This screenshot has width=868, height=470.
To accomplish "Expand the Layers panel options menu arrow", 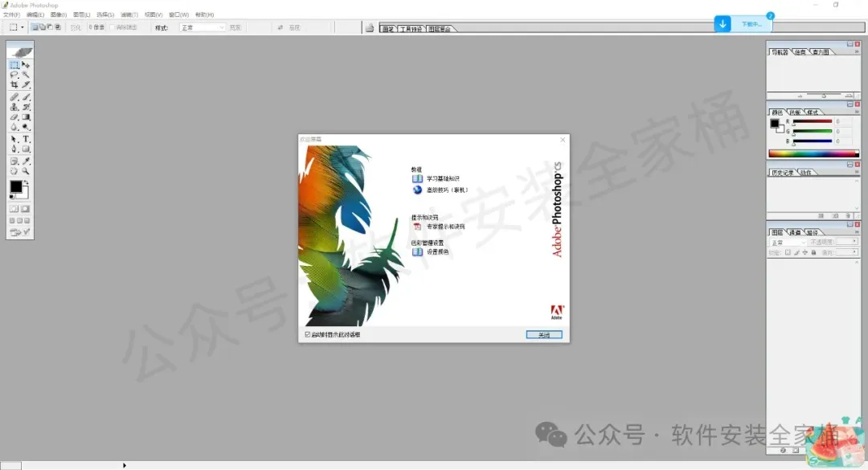I will [x=857, y=232].
